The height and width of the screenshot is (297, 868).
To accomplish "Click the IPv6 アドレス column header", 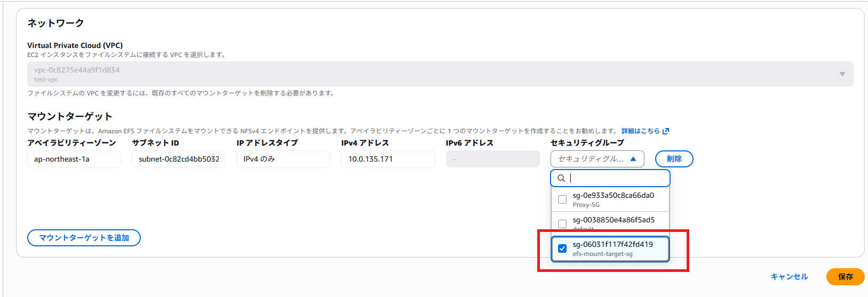I will 469,143.
